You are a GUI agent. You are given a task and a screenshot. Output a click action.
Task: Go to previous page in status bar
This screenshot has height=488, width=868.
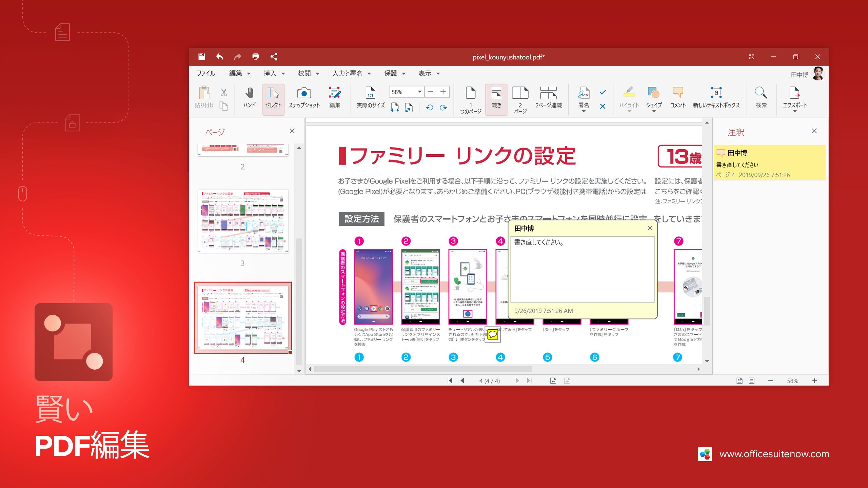(462, 380)
